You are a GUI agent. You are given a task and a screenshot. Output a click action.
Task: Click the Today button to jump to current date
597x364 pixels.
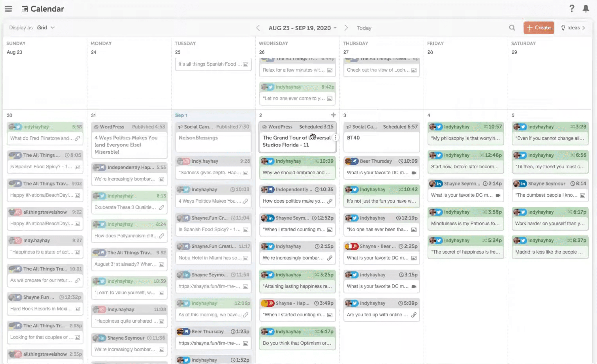click(364, 27)
